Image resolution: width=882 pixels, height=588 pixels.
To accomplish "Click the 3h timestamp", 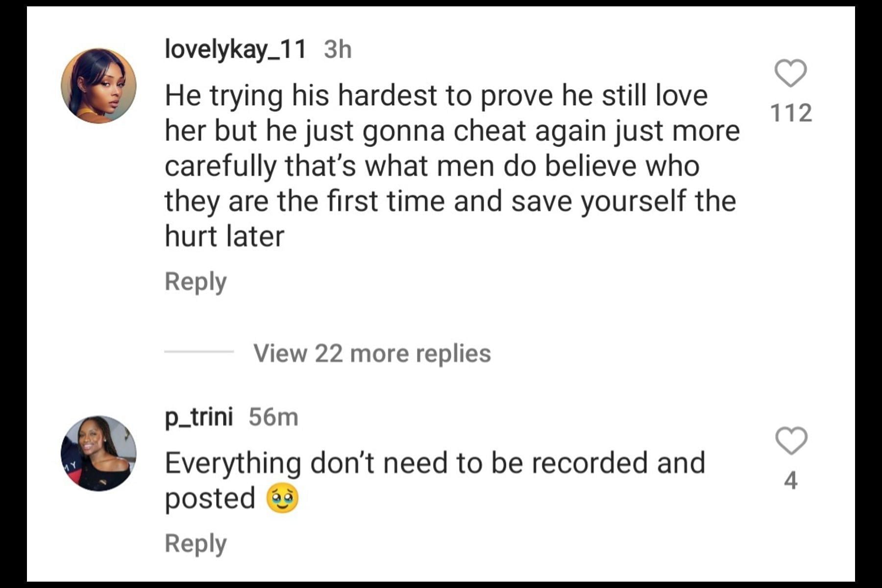I will point(338,49).
